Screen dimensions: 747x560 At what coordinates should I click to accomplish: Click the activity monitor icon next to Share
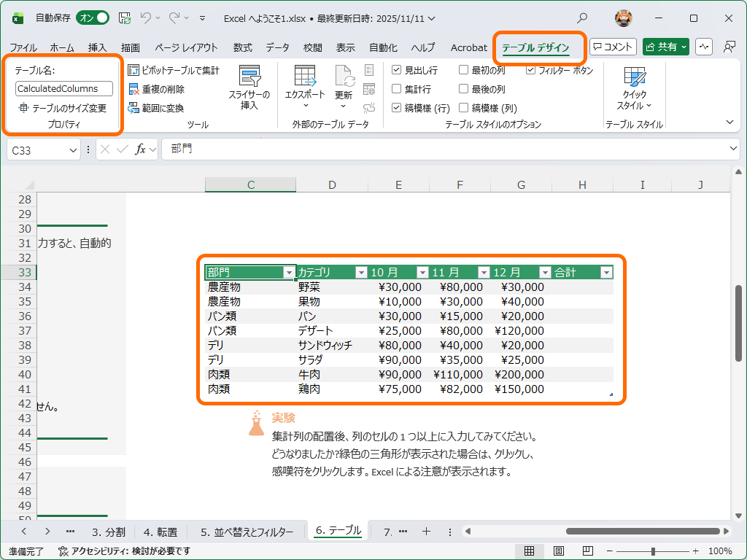704,47
